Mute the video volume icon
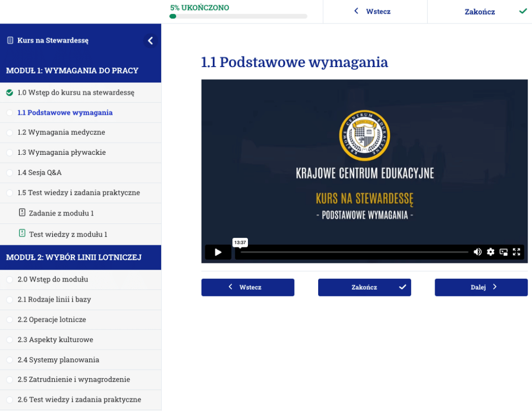Viewport: 532px width, 415px height. click(477, 252)
